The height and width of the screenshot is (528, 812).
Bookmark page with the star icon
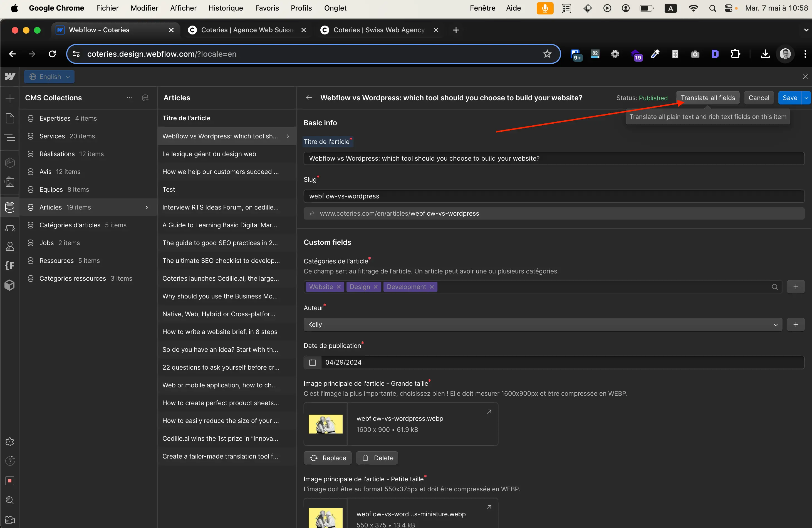pyautogui.click(x=547, y=54)
